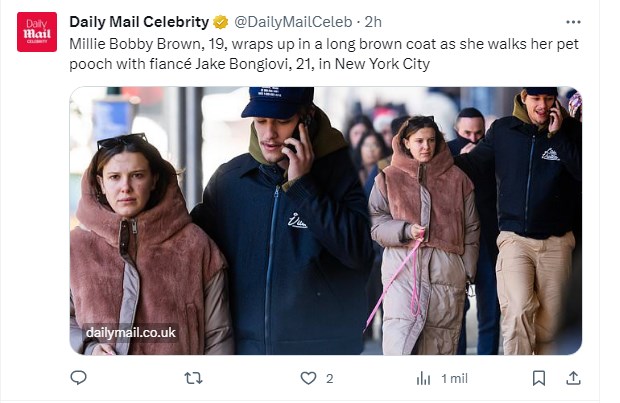Screen dimensions: 620x403
Task: Reply to the tweet via comment icon
Action: [x=78, y=378]
